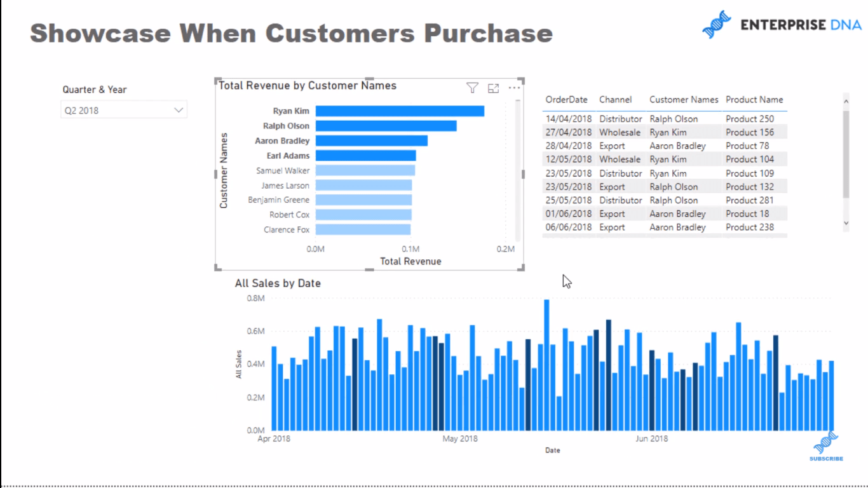Screen dimensions: 868x488
Task: Sort table by Customer Names column header
Action: click(x=684, y=100)
